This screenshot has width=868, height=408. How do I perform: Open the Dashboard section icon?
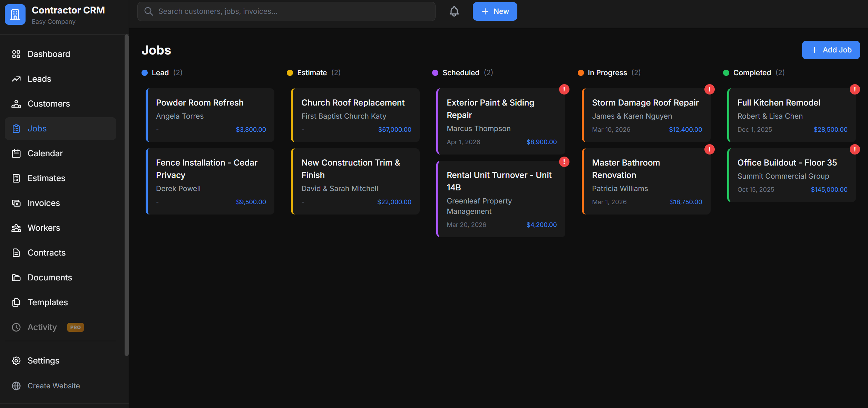coord(16,54)
